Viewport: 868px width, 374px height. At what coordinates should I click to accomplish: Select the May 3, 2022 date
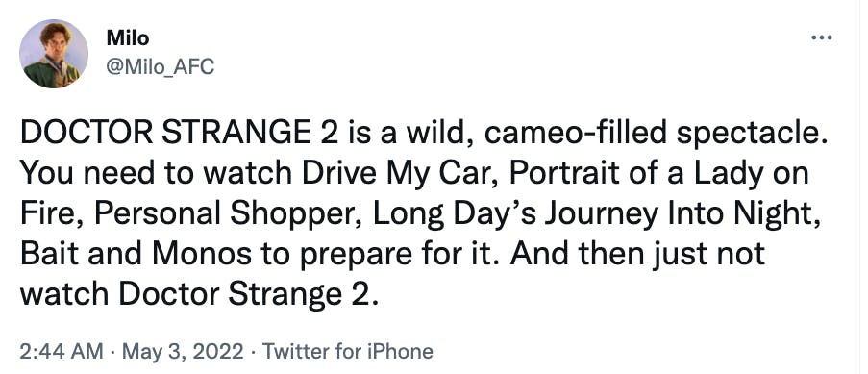point(182,351)
